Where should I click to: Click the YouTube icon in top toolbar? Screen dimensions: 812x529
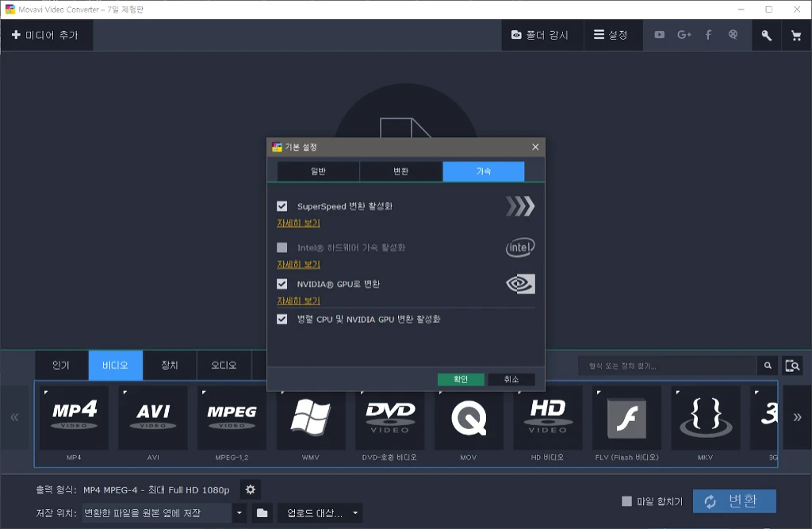point(659,35)
